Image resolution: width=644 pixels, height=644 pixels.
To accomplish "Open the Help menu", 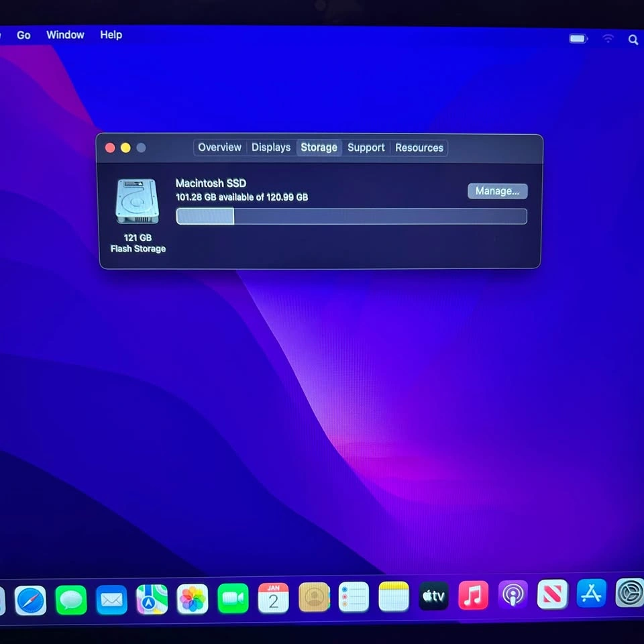I will point(111,35).
